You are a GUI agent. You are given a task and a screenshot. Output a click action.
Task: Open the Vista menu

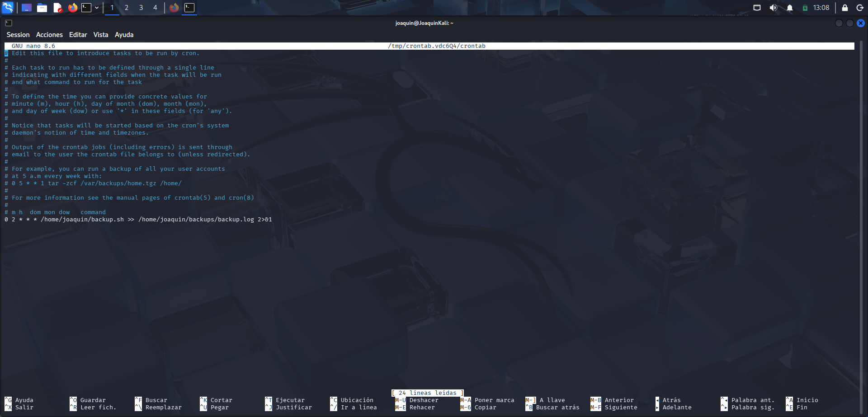coord(101,35)
